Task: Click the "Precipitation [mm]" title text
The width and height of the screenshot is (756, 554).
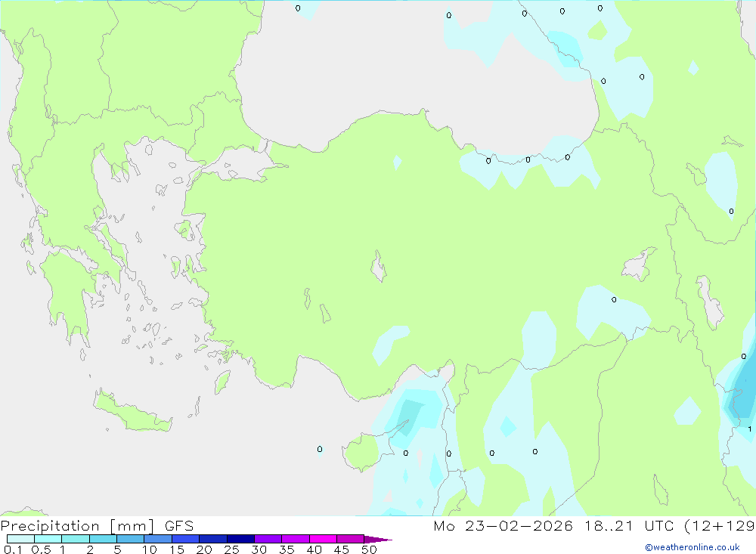Action: [77, 526]
